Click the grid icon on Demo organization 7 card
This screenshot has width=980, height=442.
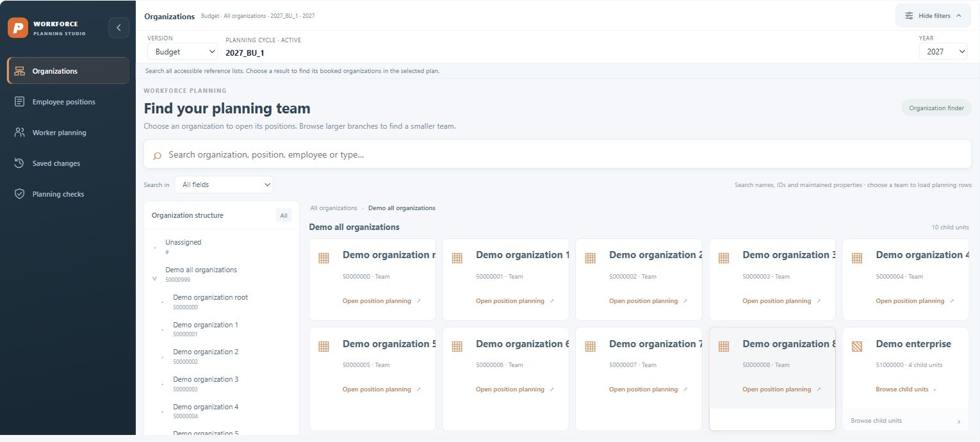pos(590,347)
